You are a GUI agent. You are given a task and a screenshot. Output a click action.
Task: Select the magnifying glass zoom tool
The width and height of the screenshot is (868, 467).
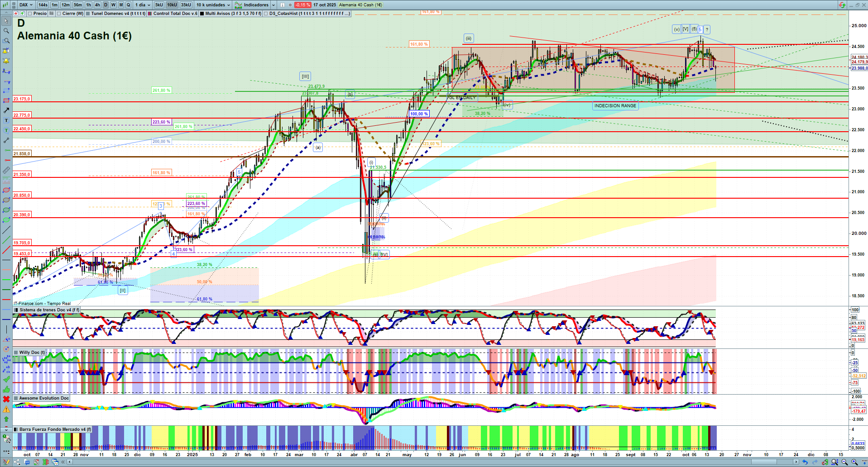6,31
